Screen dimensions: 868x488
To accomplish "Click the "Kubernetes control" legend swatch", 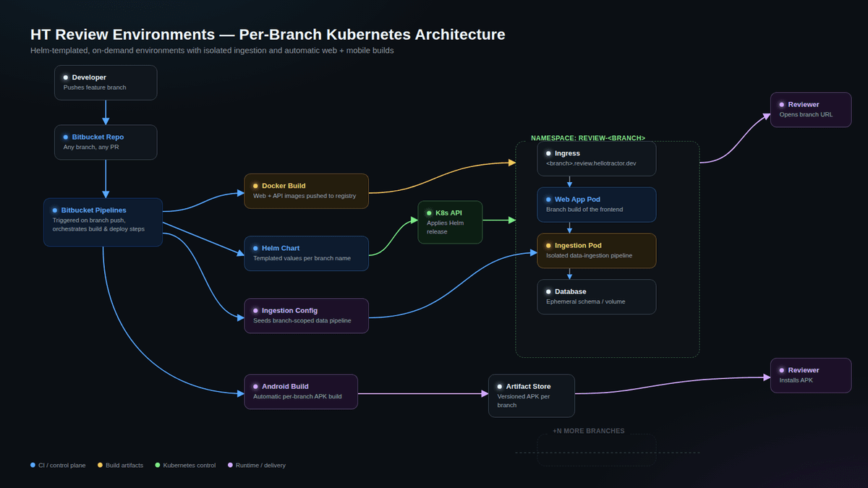I will 157,465.
